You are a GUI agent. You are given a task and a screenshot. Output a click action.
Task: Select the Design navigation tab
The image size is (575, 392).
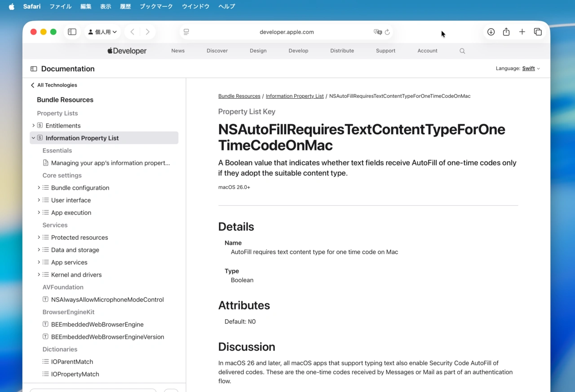(x=258, y=51)
